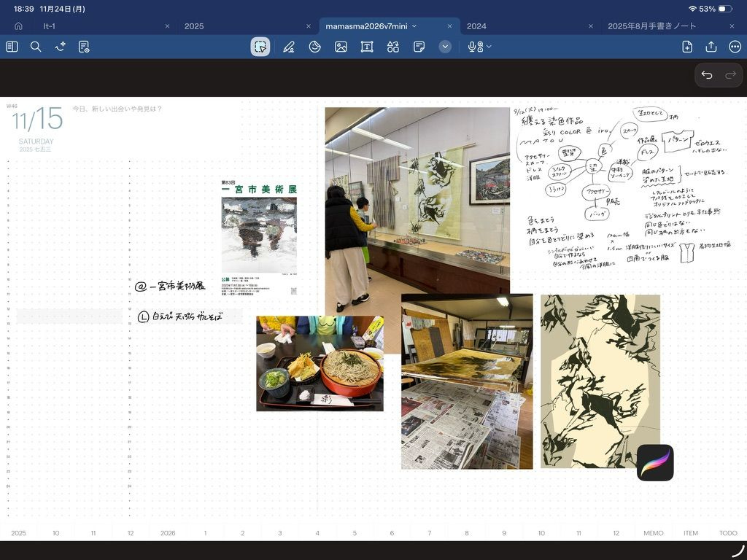The height and width of the screenshot is (560, 747).
Task: Switch to the 2024 tab
Action: click(476, 26)
